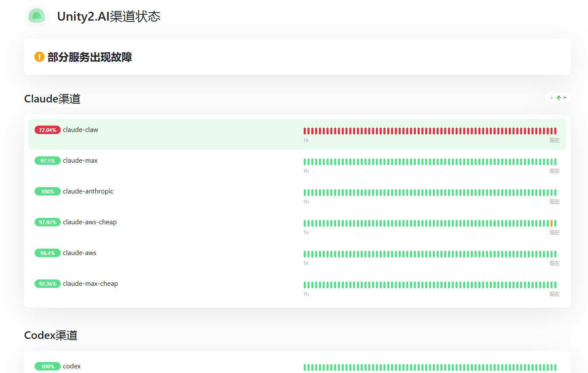Viewport: 588px width, 373px height.
Task: Select the claude-max-cheap monitor name
Action: (x=90, y=284)
